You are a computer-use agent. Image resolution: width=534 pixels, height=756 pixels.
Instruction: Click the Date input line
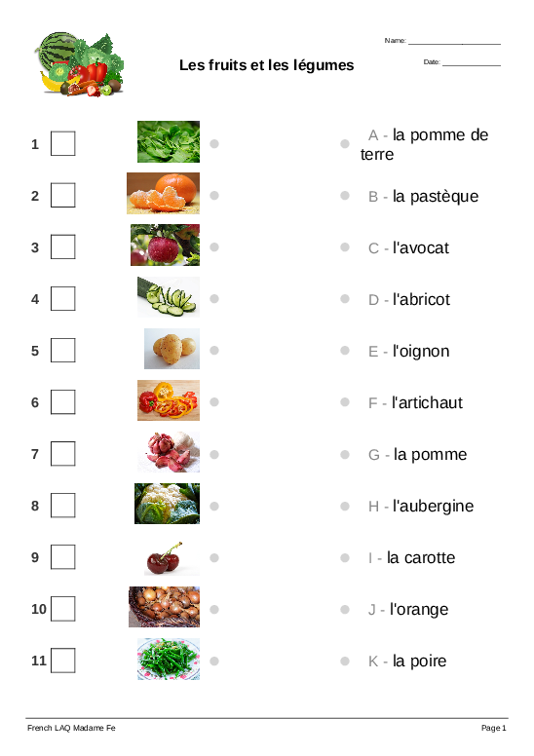tap(472, 62)
